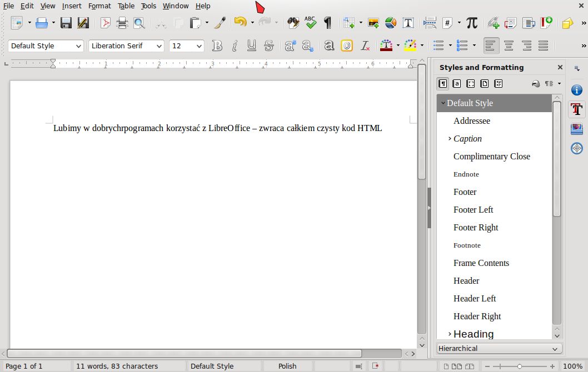Screen dimensions: 588x372
Task: Activate the Clone Formatting paintbrush
Action: point(220,23)
